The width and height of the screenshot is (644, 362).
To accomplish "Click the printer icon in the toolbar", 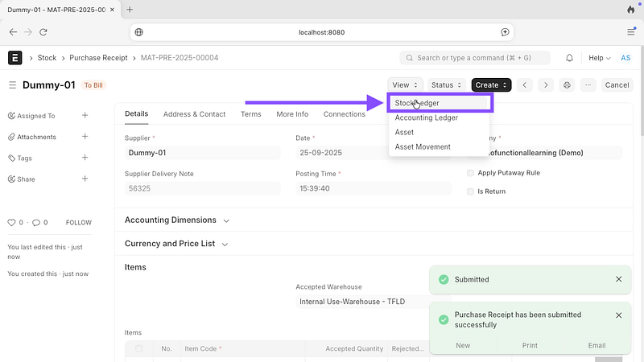I will (x=568, y=85).
